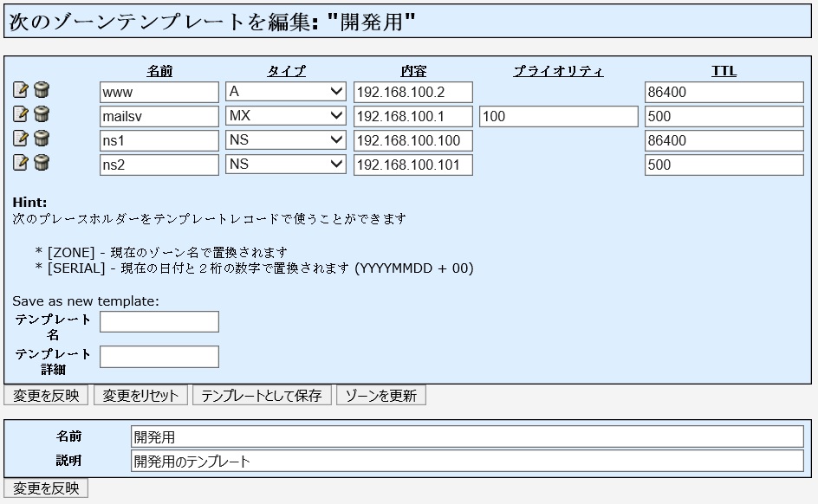Image resolution: width=818 pixels, height=504 pixels.
Task: Open the NS type dropdown for ns2
Action: point(286,165)
